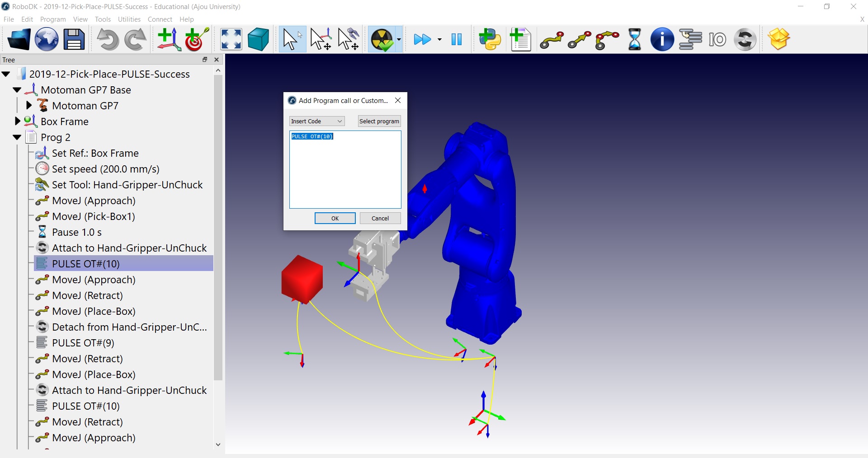The image size is (868, 458).
Task: Click the tree panel vertical scrollbar
Action: [x=218, y=226]
